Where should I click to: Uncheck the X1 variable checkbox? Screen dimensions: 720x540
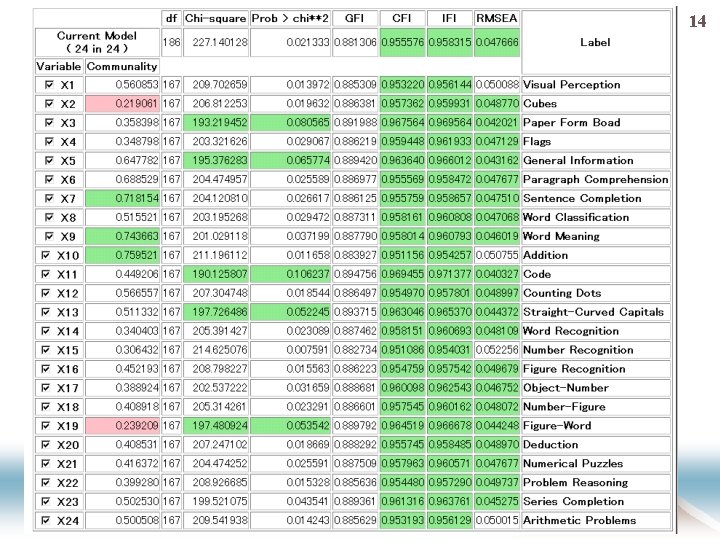(x=49, y=84)
